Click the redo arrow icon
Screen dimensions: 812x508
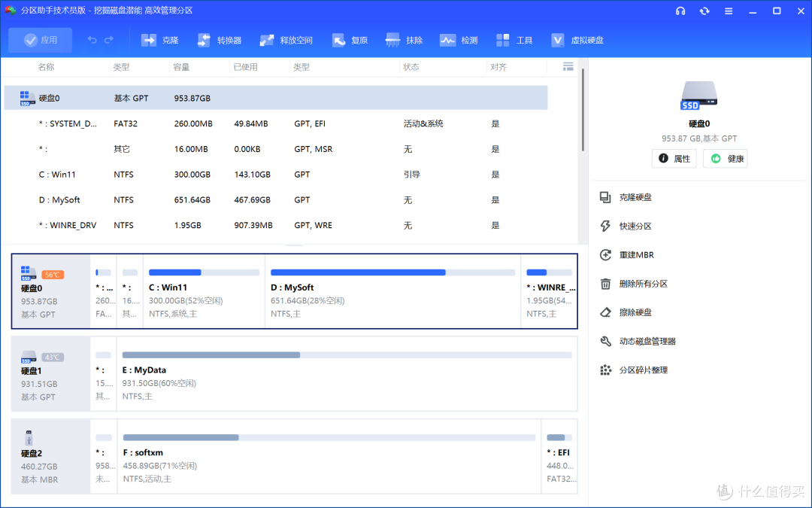109,40
